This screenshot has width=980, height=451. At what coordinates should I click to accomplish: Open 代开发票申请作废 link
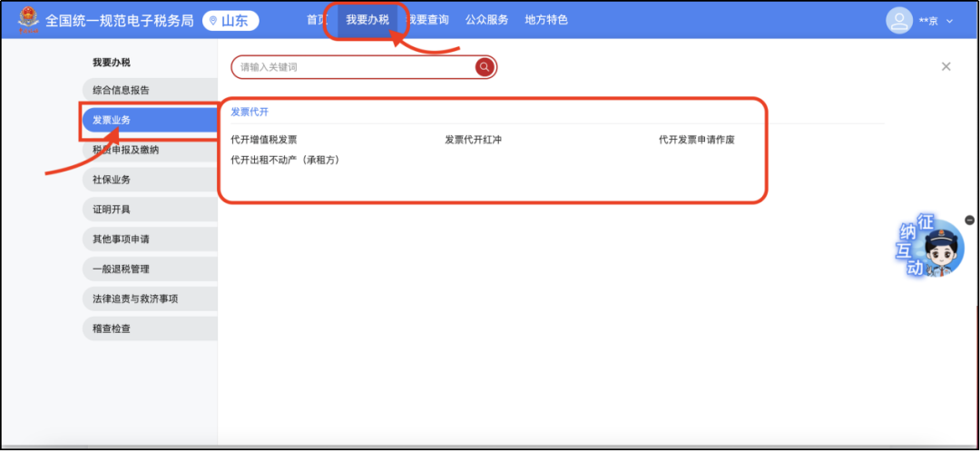coord(696,140)
